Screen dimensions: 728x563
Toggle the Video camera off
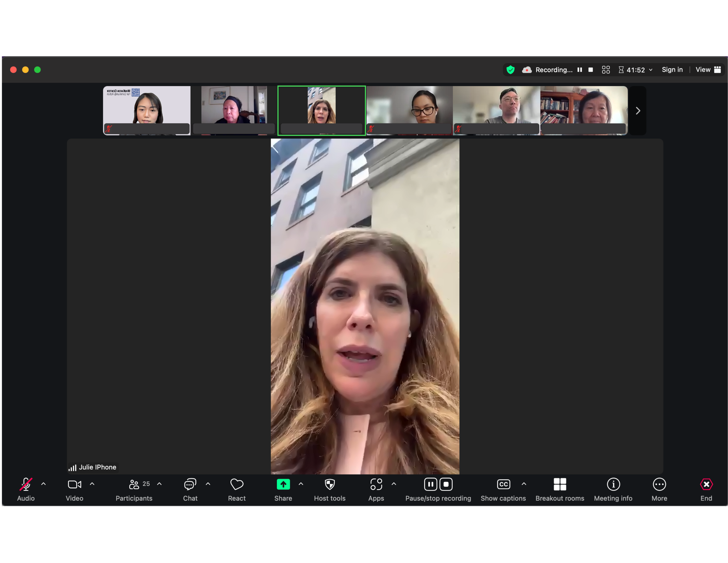pyautogui.click(x=74, y=485)
